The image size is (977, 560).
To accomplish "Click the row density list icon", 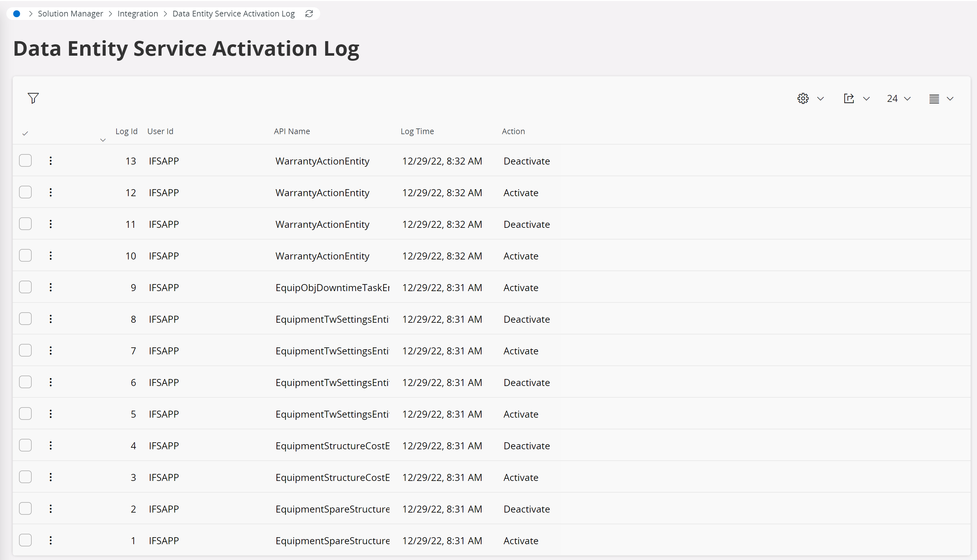I will [x=934, y=99].
